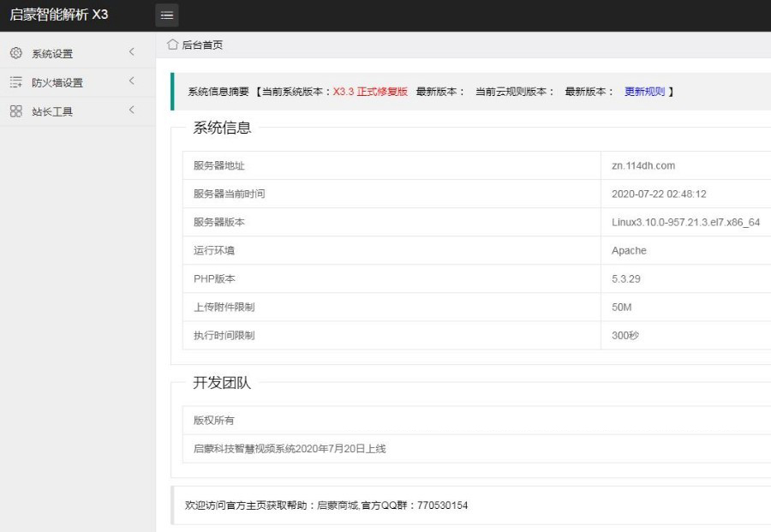Click the filter icon beside 防火墙设置
The image size is (771, 532).
click(x=15, y=82)
